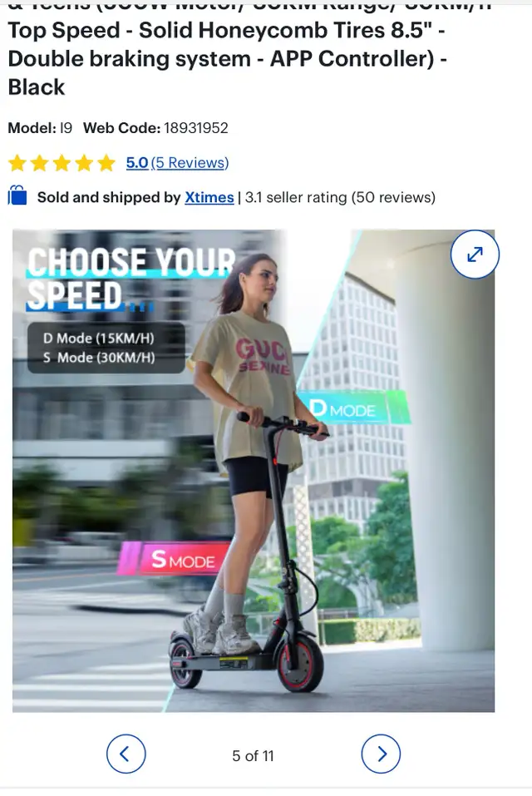
Task: Click the green D MODE badge in image
Action: [x=353, y=408]
